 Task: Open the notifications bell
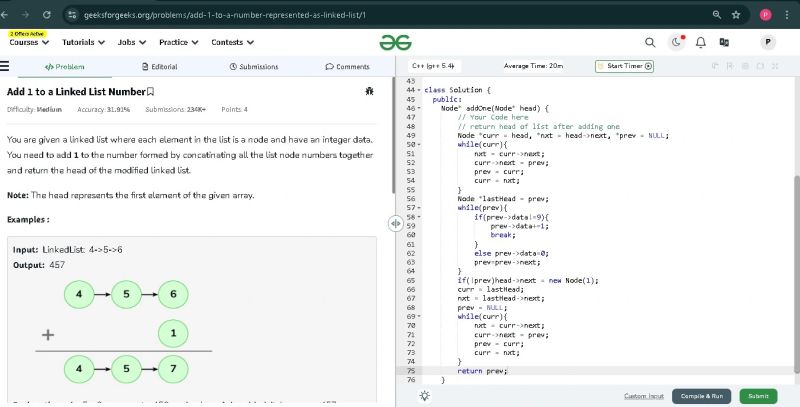[701, 42]
